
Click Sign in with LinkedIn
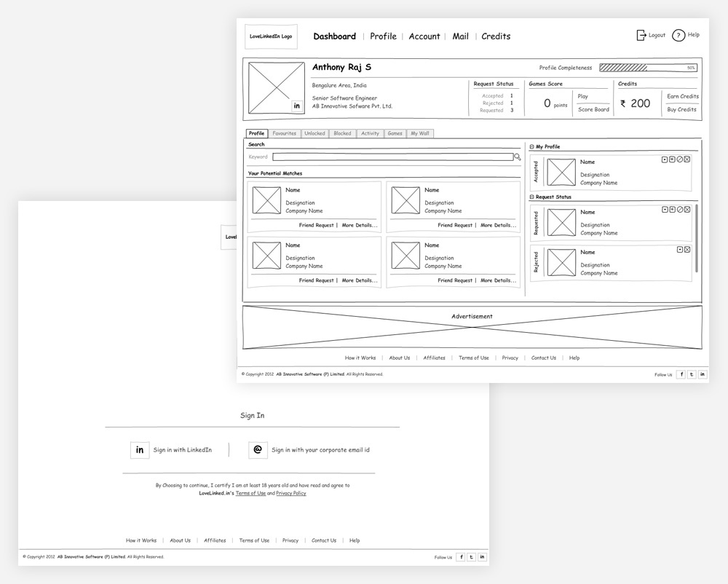click(183, 450)
